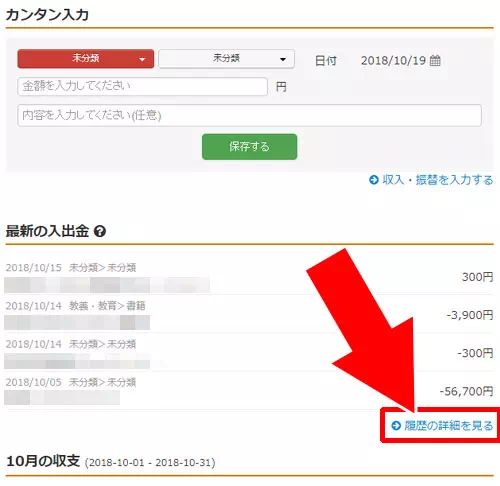The height and width of the screenshot is (486, 500).
Task: Click the 300円 income amount
Action: (477, 277)
